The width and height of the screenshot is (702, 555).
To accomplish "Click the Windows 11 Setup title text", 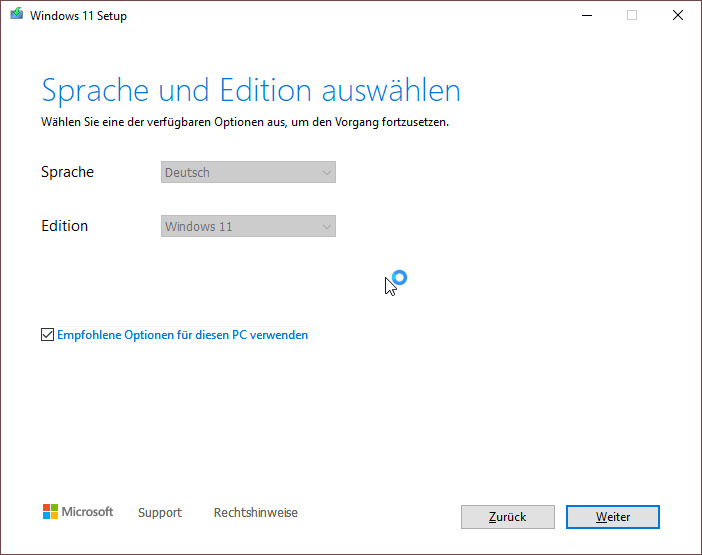I will (x=78, y=16).
